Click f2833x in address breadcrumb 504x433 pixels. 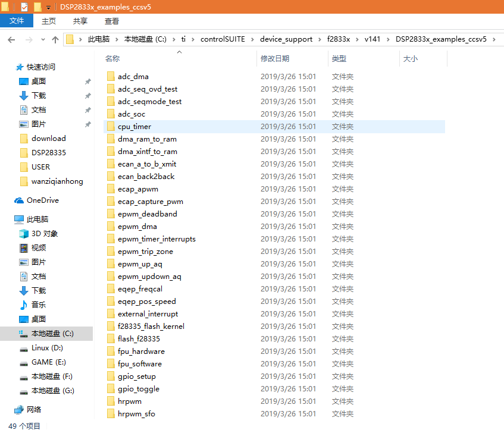(339, 39)
